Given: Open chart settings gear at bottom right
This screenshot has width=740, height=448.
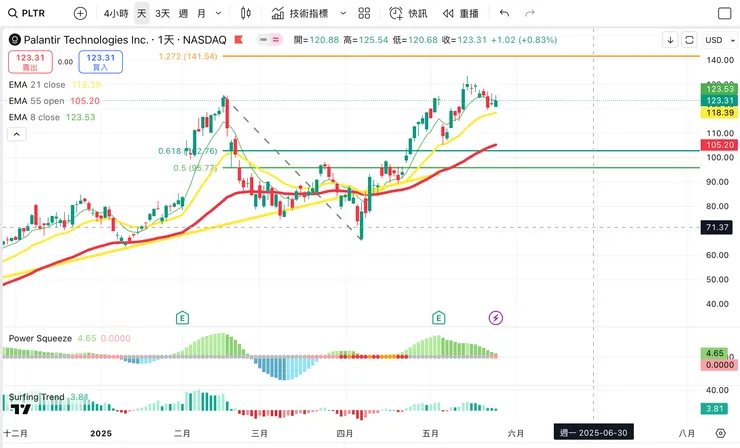Looking at the screenshot, I should tap(720, 433).
